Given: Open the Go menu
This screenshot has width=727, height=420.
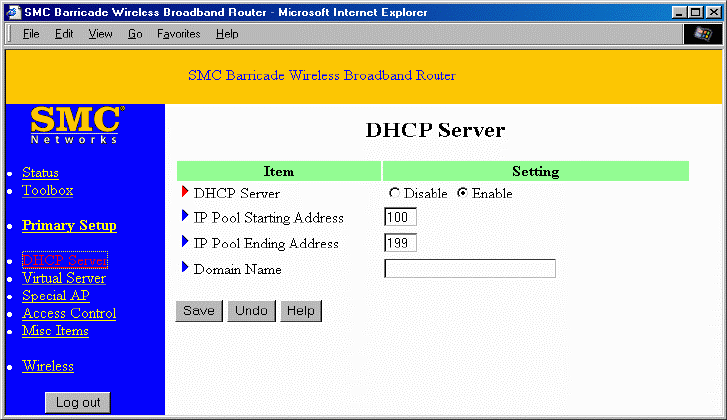Looking at the screenshot, I should [x=135, y=34].
